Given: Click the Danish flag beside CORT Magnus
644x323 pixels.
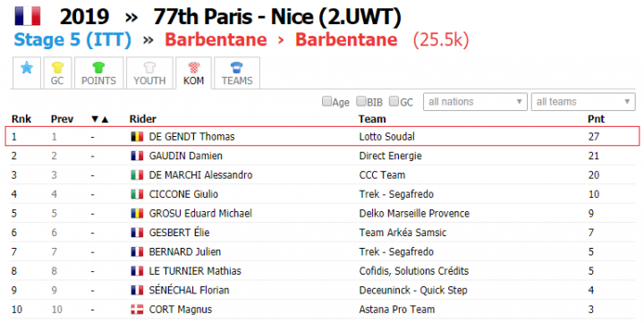Looking at the screenshot, I should coord(137,310).
